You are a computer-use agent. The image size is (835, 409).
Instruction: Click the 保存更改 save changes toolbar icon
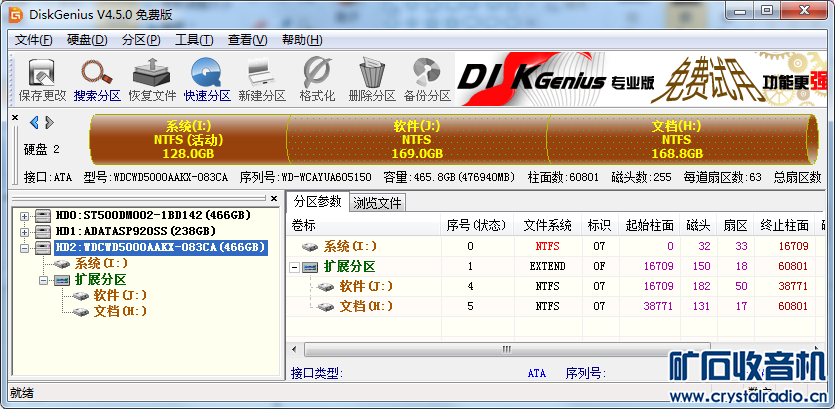pos(42,80)
